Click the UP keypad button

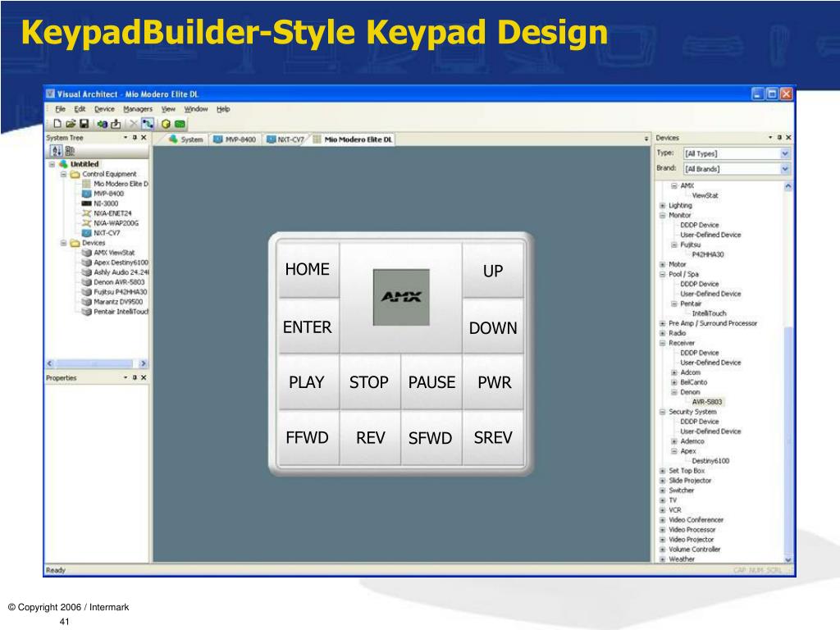coord(493,271)
